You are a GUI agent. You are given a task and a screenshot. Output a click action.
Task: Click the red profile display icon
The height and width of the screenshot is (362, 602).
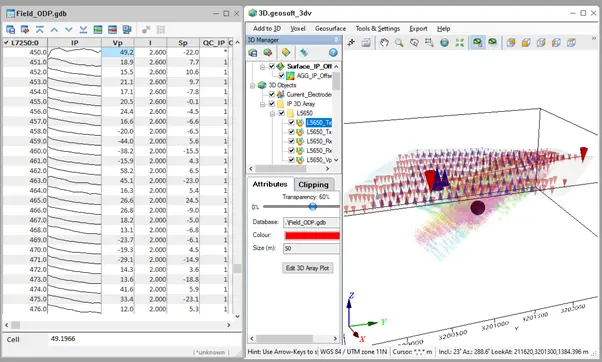tap(112, 30)
